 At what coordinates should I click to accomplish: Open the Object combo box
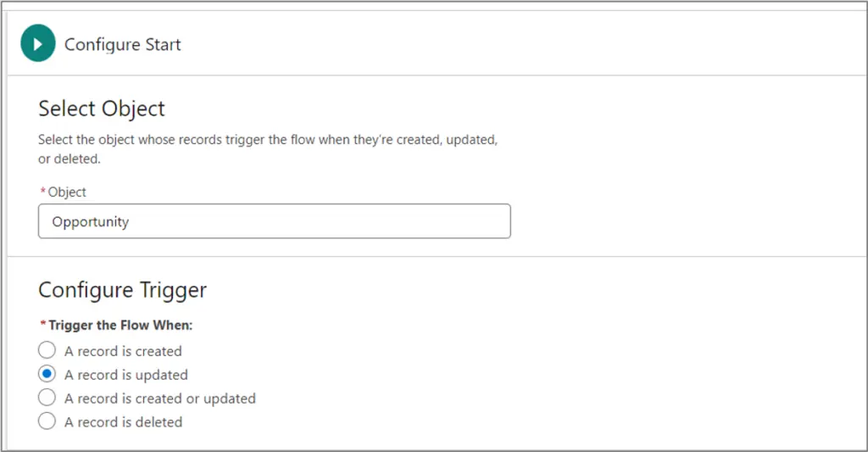pyautogui.click(x=274, y=221)
